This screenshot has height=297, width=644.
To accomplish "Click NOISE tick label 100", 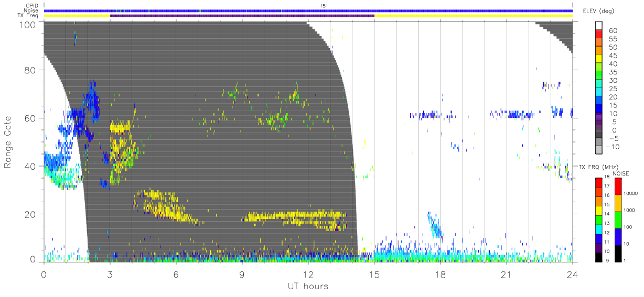I will (x=629, y=227).
